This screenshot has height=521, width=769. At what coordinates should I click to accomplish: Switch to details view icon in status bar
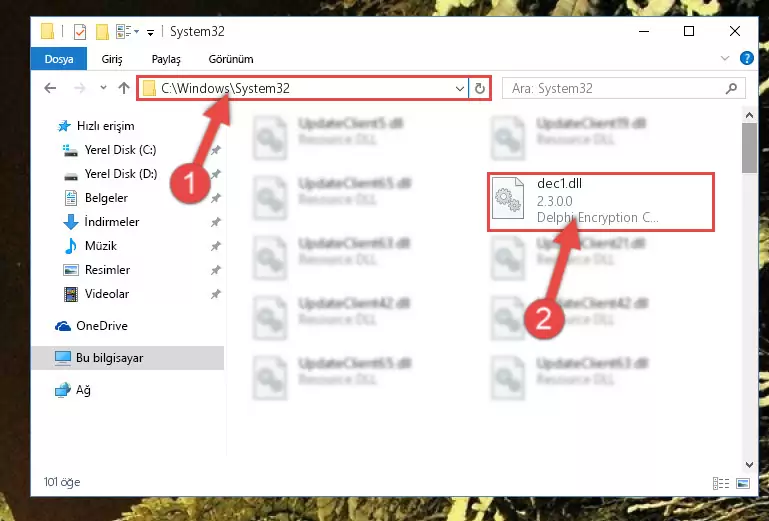tap(720, 483)
